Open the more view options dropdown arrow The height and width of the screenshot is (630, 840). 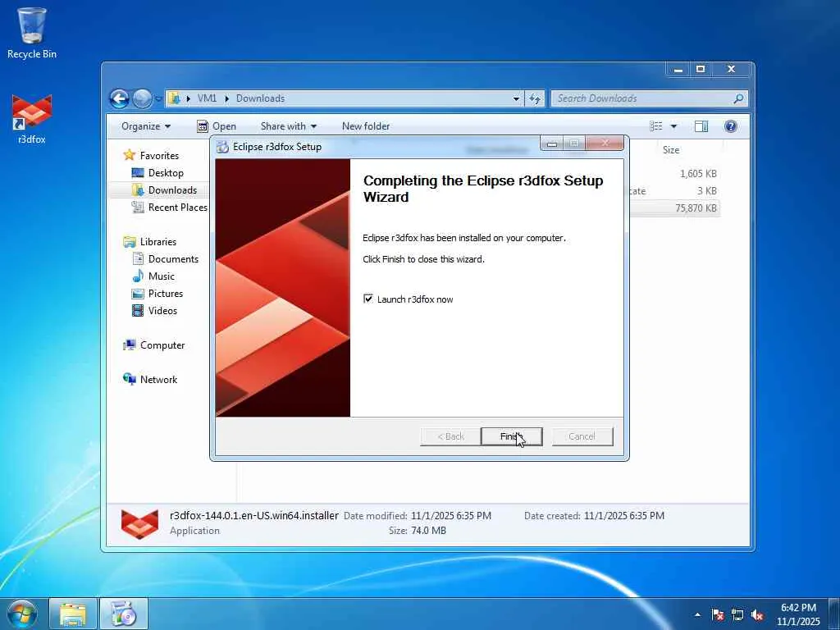pyautogui.click(x=674, y=126)
